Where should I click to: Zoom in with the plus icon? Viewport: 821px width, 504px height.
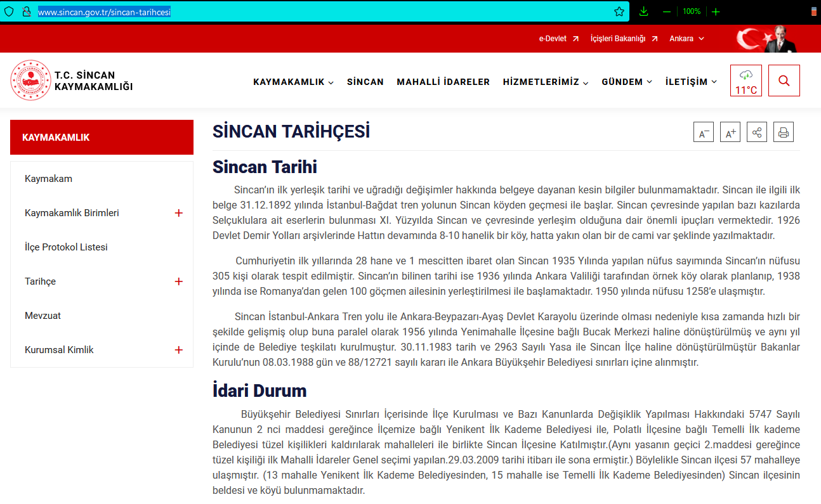(716, 11)
